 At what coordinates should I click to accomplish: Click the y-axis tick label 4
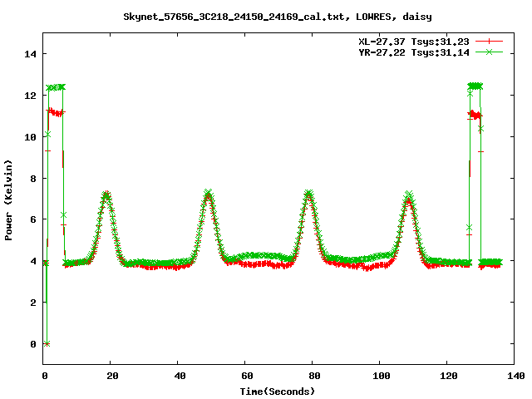[x=33, y=261]
